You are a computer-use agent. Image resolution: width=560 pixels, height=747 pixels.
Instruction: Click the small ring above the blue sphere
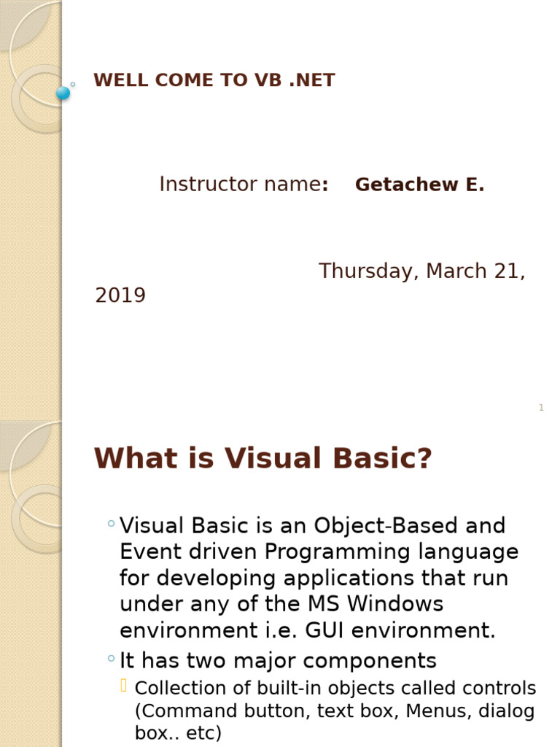point(72,84)
